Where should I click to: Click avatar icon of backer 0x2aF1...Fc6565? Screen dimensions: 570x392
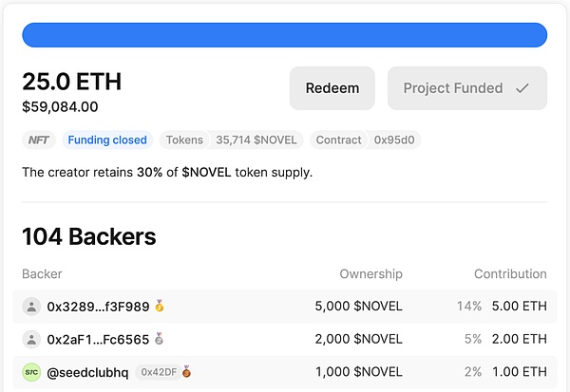pos(32,339)
